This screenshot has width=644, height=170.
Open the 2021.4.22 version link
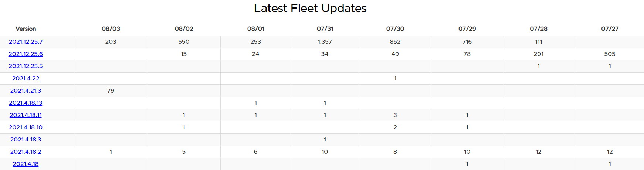(x=26, y=79)
